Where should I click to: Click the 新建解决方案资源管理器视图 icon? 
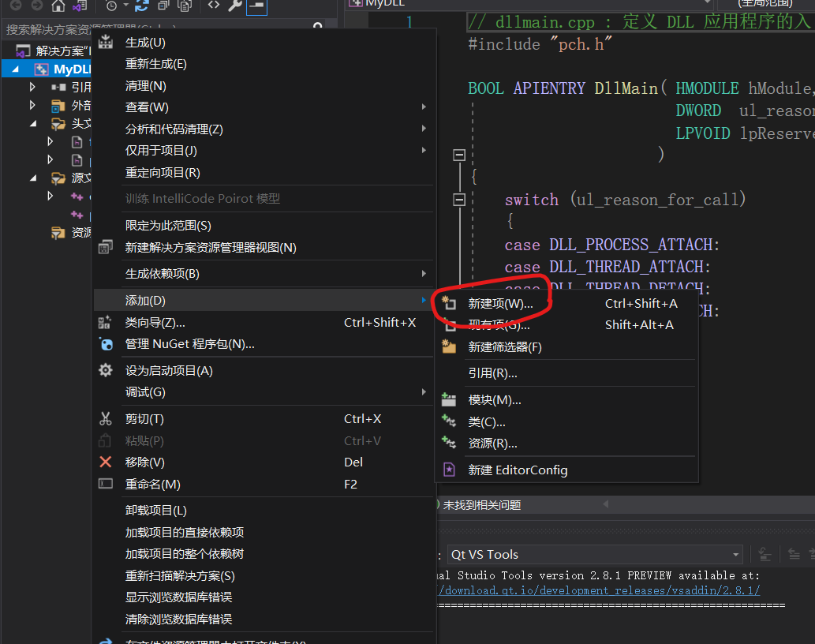[106, 247]
